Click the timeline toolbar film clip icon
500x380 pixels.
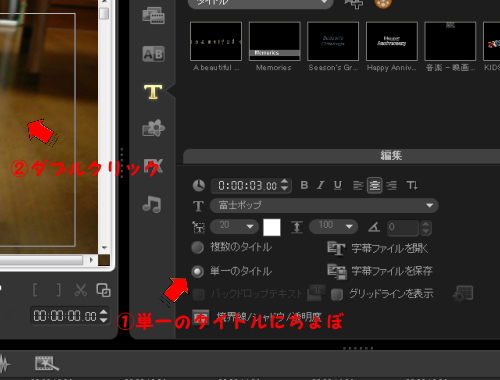(47, 363)
